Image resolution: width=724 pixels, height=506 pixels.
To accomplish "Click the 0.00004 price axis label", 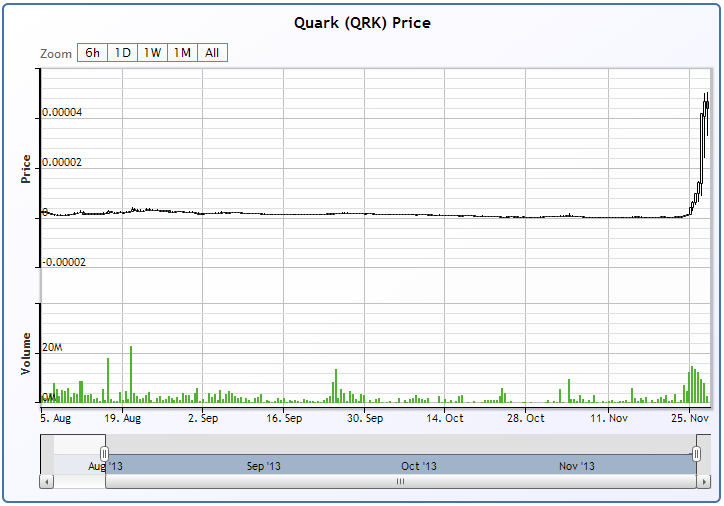I will [62, 112].
